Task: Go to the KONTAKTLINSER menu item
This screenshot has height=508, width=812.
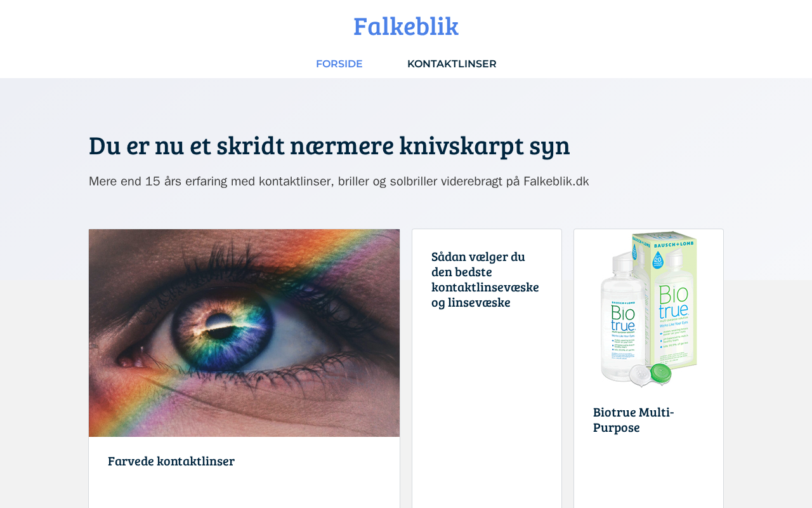Action: tap(452, 63)
